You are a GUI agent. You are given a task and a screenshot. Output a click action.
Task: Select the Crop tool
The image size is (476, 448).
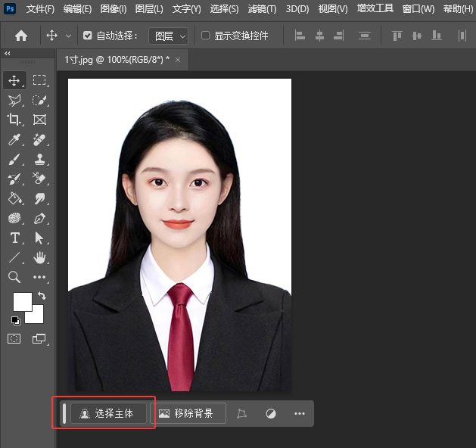(14, 120)
